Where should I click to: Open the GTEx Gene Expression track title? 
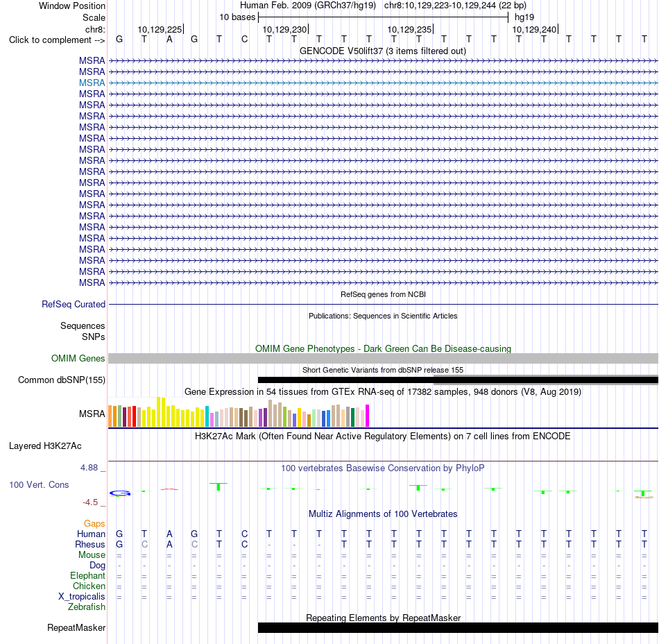pos(382,392)
